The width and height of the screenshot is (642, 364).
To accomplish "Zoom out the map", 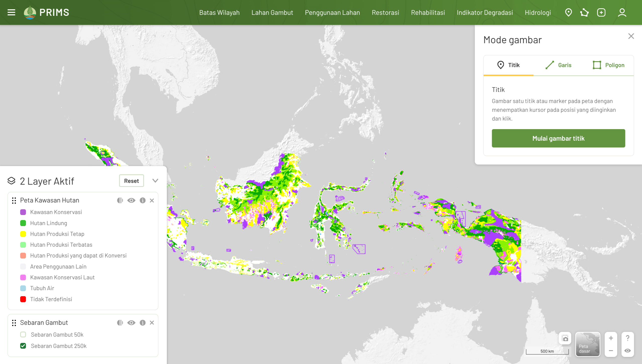I will pos(611,351).
